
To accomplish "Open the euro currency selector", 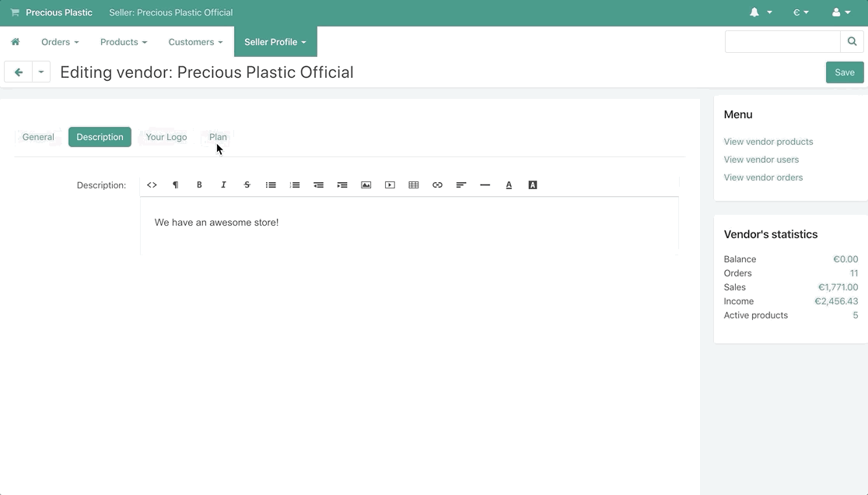I will [x=800, y=12].
